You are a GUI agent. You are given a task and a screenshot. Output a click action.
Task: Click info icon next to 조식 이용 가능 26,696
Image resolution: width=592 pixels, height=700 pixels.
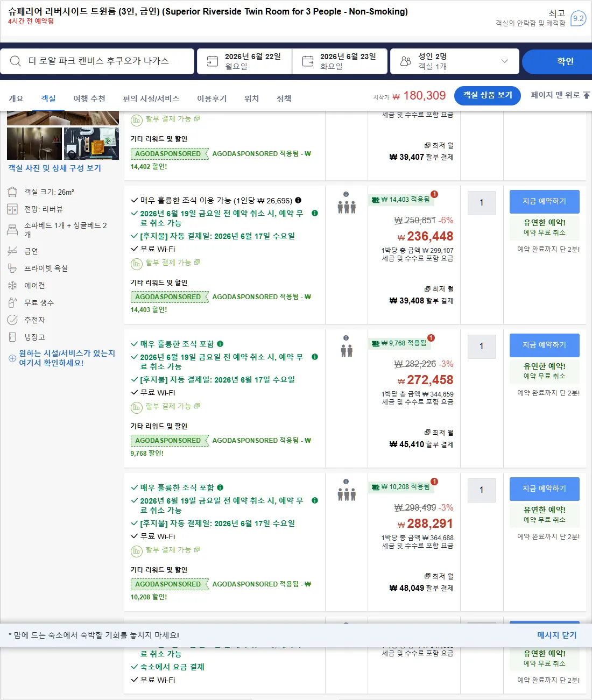(298, 200)
